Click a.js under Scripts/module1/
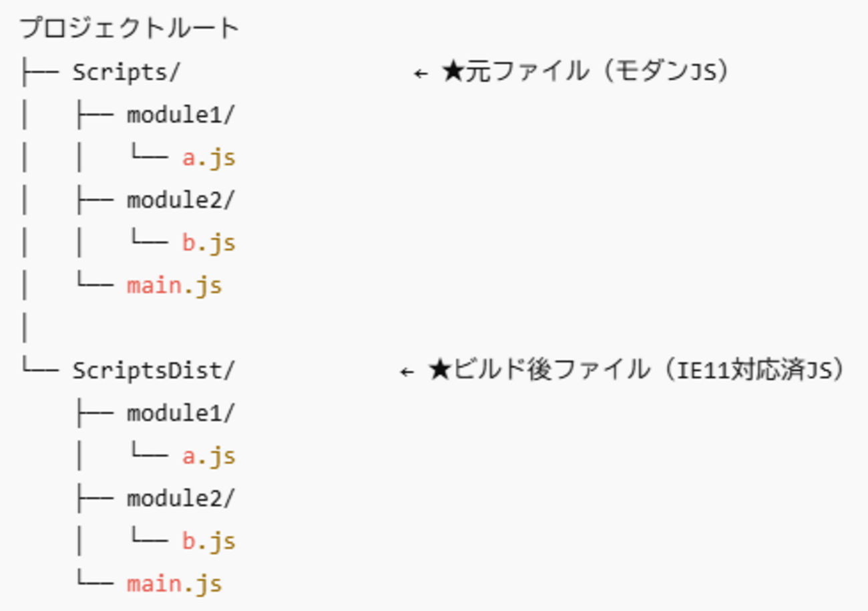 [208, 158]
